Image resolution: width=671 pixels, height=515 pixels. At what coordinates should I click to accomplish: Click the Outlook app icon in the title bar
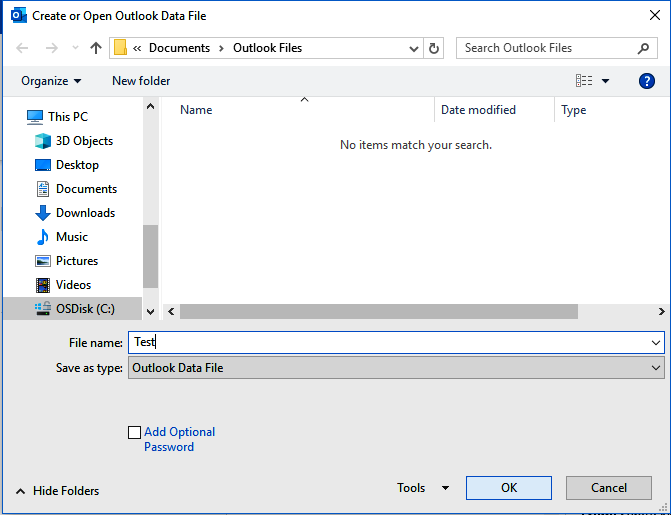[x=18, y=16]
